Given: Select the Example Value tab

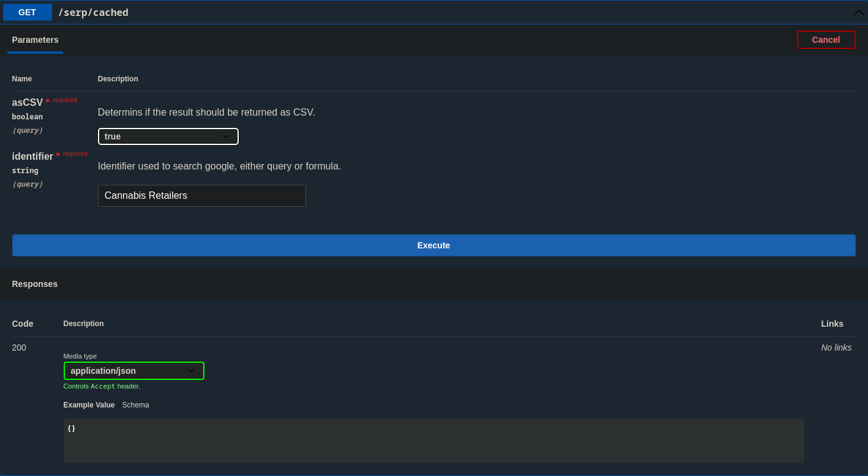Looking at the screenshot, I should 89,405.
